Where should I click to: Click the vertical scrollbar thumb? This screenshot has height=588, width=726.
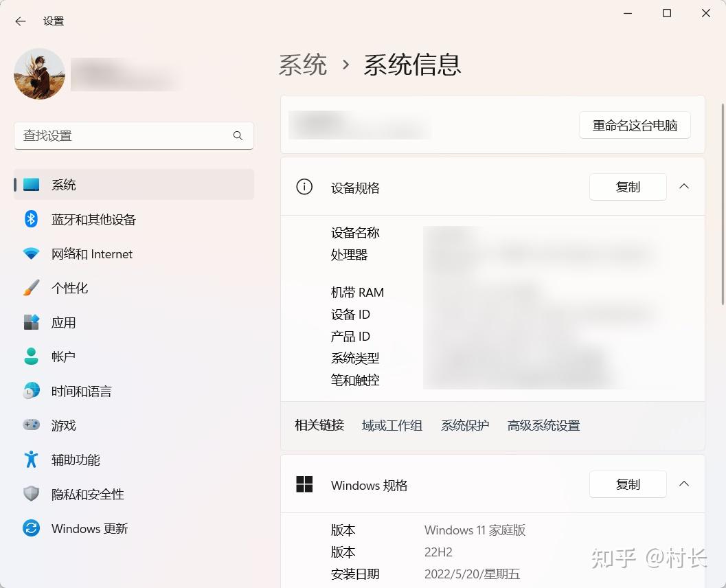[x=723, y=204]
